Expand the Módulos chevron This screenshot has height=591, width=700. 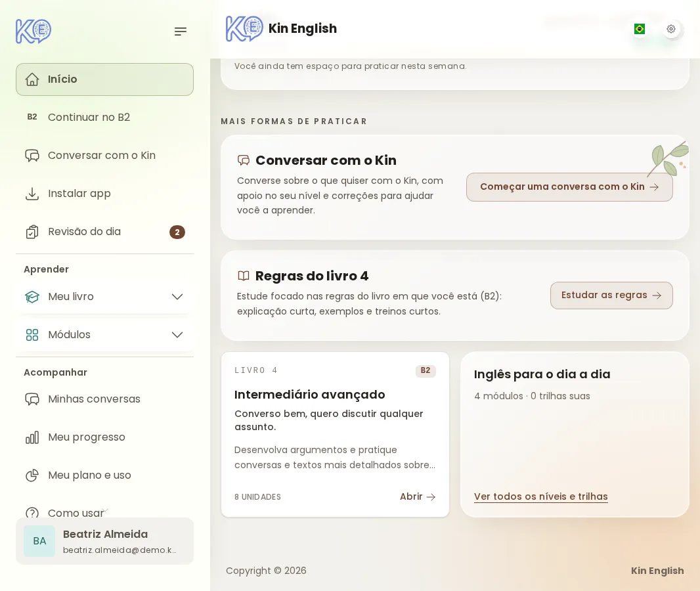pyautogui.click(x=177, y=335)
